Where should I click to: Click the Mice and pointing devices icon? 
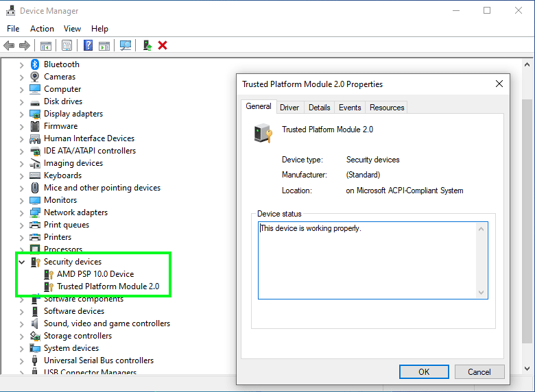pyautogui.click(x=35, y=188)
